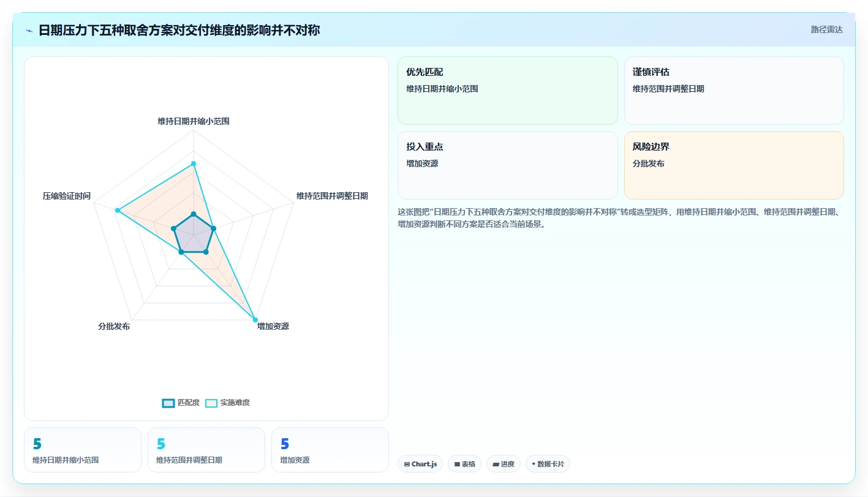The height and width of the screenshot is (497, 868).
Task: Open the 投入重点 card
Action: pyautogui.click(x=508, y=165)
